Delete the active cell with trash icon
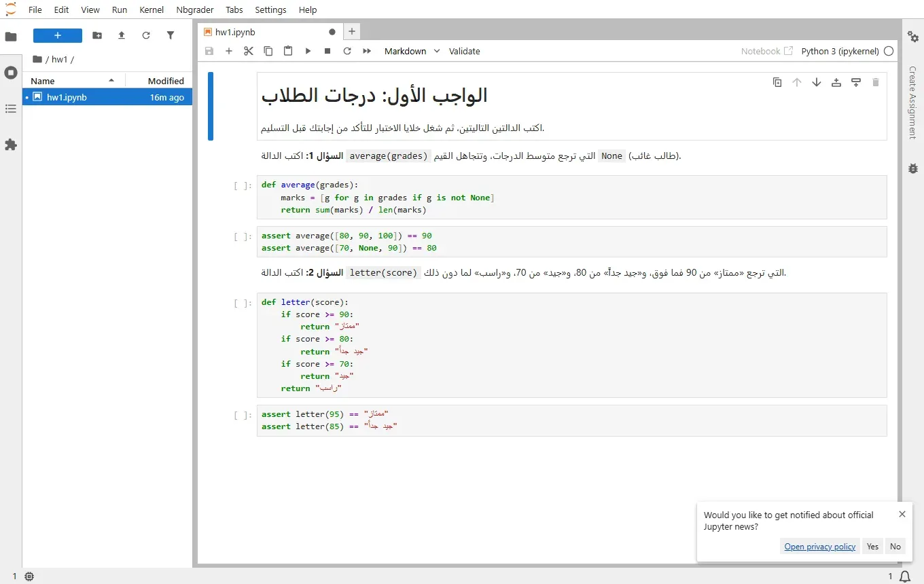This screenshot has height=584, width=924. click(876, 82)
